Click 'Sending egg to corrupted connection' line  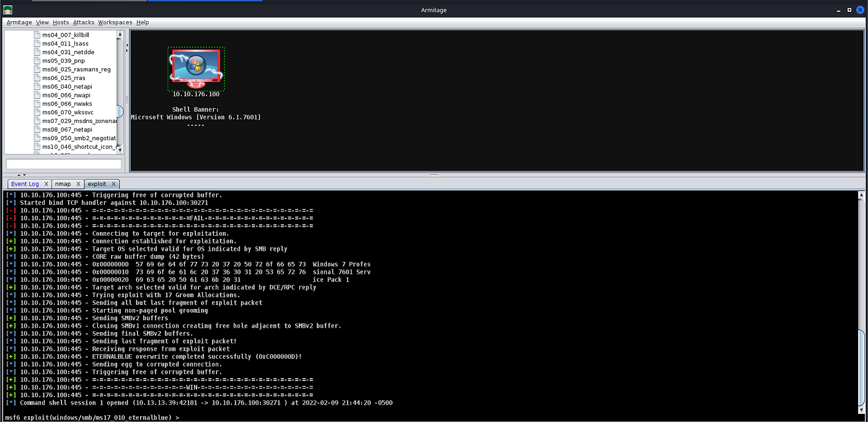click(113, 364)
